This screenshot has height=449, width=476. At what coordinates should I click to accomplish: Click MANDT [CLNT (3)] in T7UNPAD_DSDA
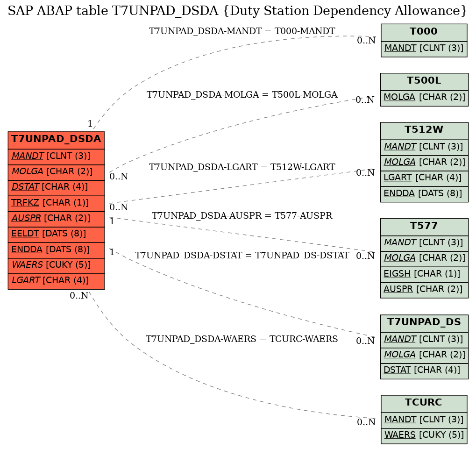(x=56, y=157)
